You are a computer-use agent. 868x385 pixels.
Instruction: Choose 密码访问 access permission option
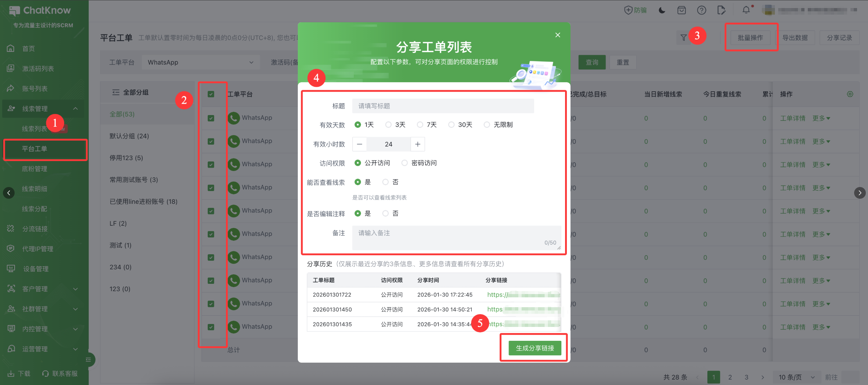pos(404,163)
